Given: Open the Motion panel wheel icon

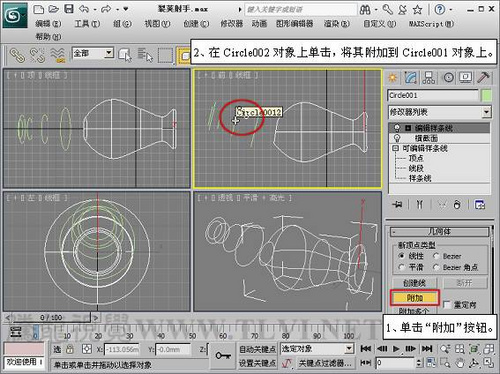Looking at the screenshot, I should click(448, 78).
